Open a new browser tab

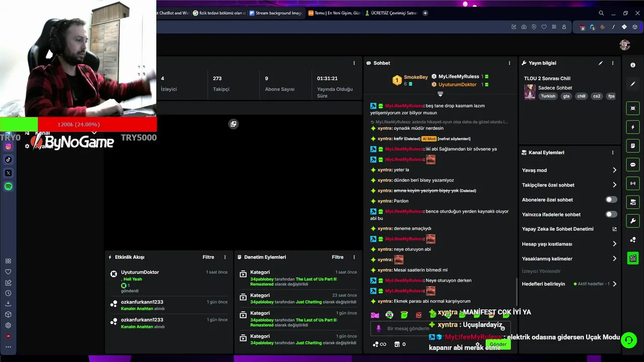[425, 13]
